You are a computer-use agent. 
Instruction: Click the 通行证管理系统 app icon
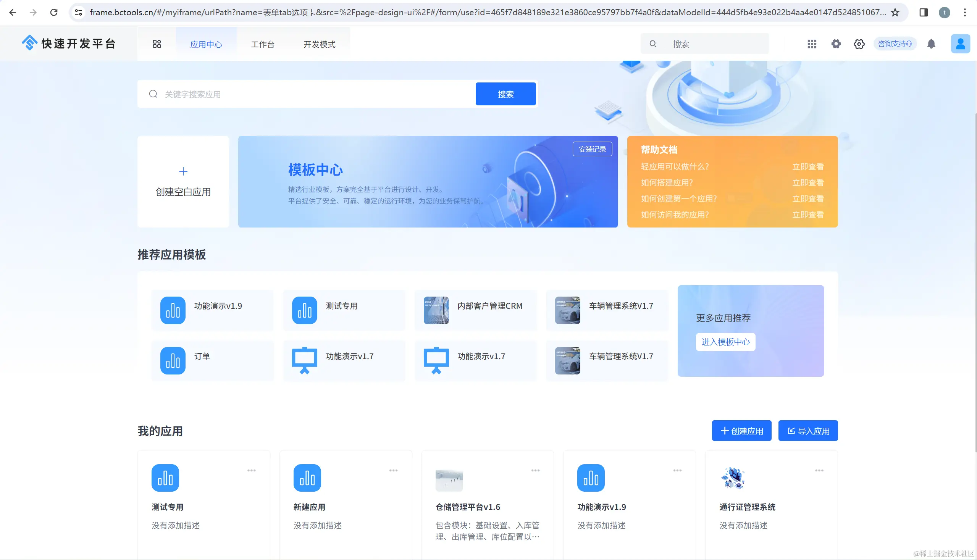[x=733, y=478]
